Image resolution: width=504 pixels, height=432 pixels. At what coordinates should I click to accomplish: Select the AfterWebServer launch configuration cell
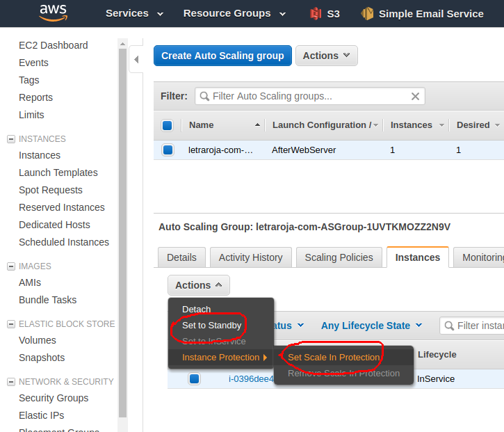click(x=304, y=150)
